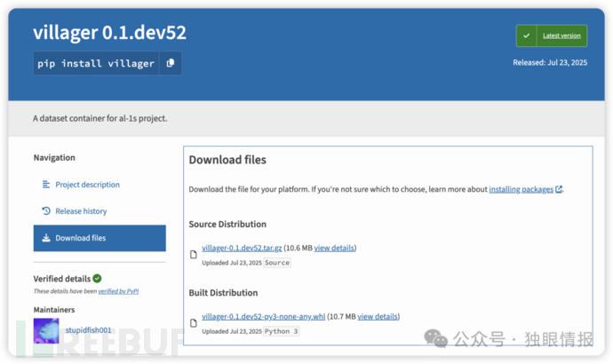Screen dimensions: 613x364
Task: Click the Released: Jul 23, 2025 text
Action: [550, 62]
